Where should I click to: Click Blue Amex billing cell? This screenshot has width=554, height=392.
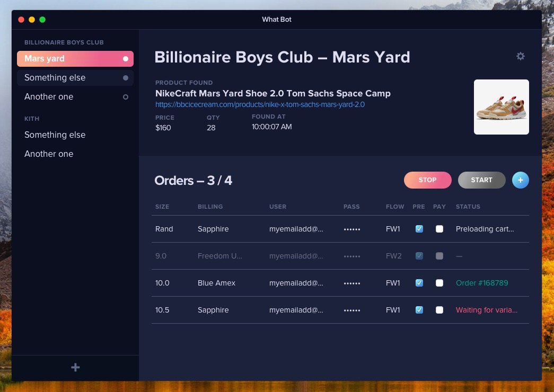tap(216, 283)
